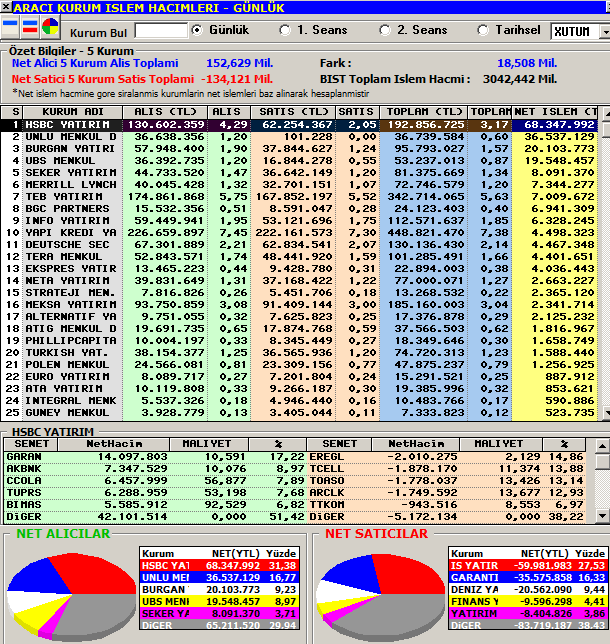Click the HSBC detail panel scroll up arrow
The width and height of the screenshot is (610, 644).
pyautogui.click(x=602, y=446)
